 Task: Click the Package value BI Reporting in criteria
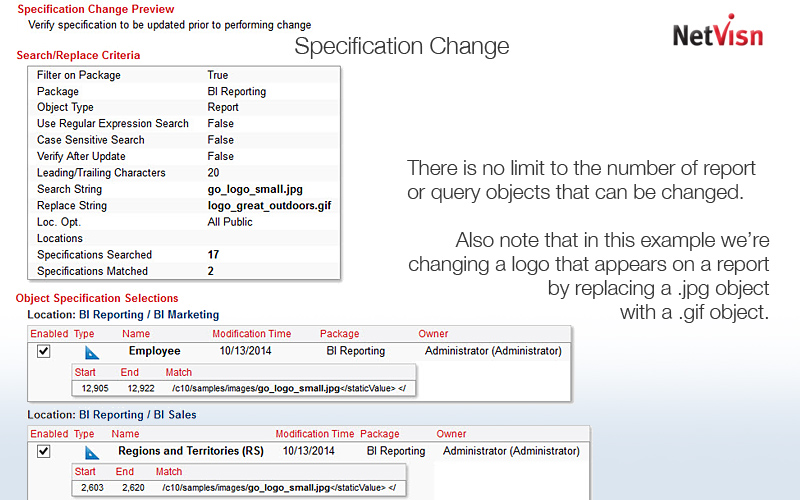[237, 91]
